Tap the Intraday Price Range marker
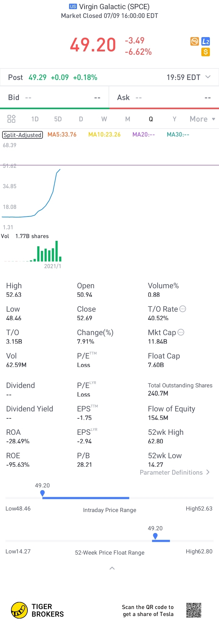The height and width of the screenshot is (644, 219). pyautogui.click(x=43, y=493)
